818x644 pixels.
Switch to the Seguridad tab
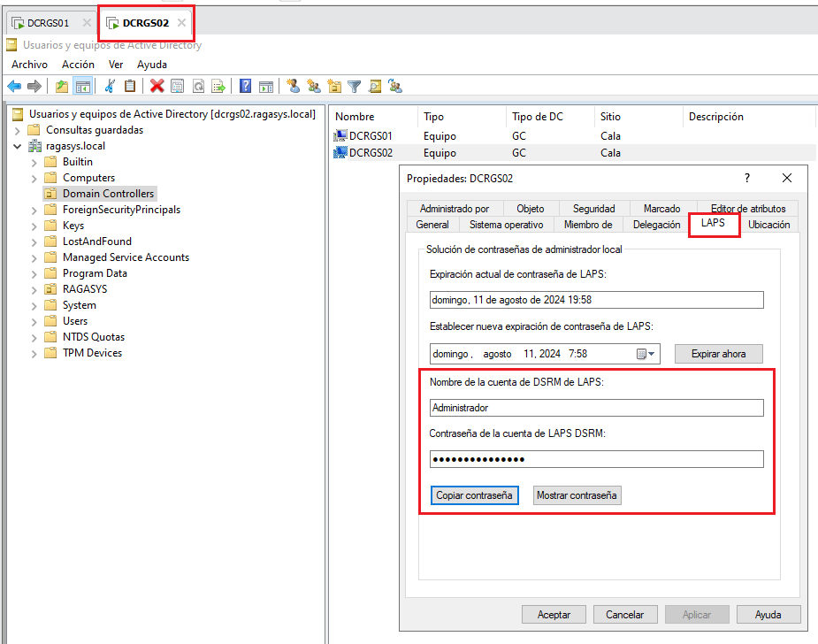593,209
